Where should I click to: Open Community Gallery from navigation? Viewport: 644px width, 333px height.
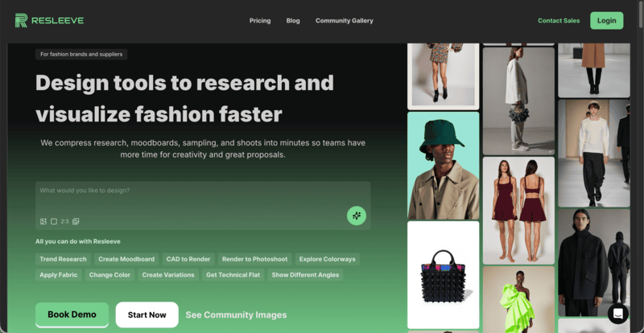coord(344,21)
